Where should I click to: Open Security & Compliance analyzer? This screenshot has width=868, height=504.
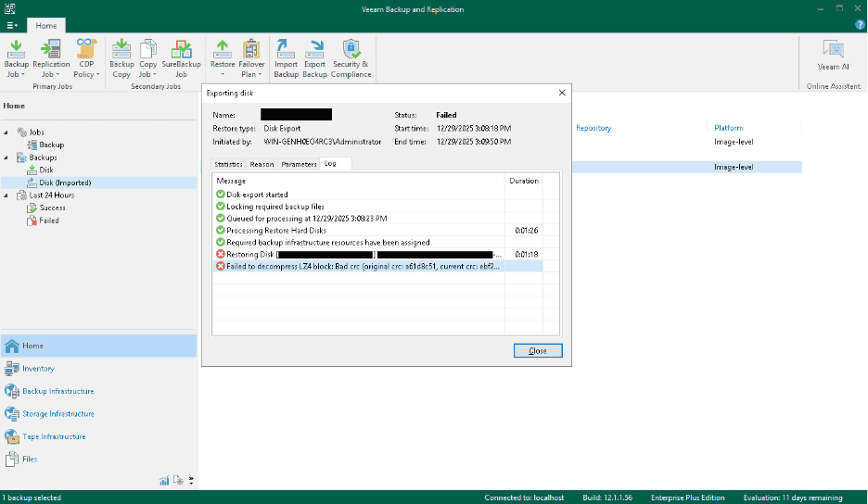point(351,58)
